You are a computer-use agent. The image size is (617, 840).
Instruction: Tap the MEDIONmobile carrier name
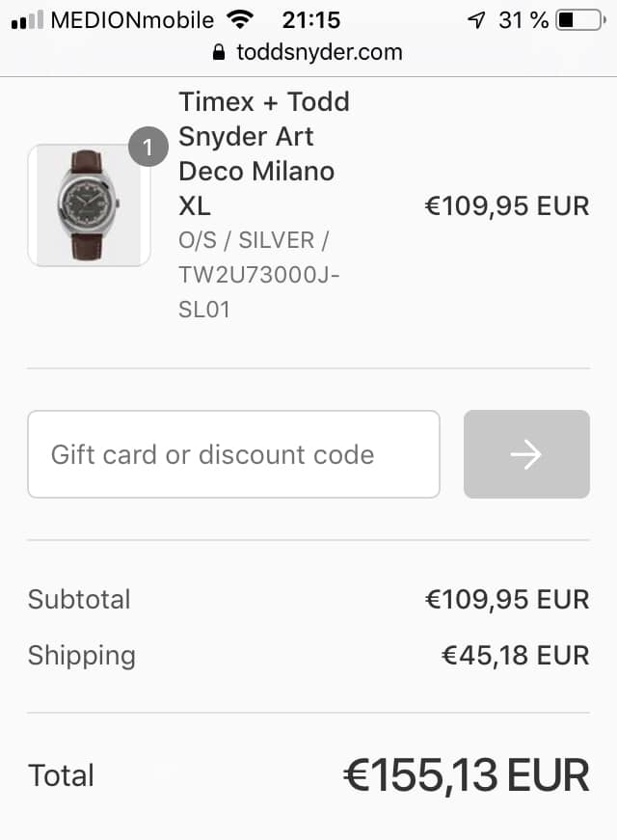[134, 20]
